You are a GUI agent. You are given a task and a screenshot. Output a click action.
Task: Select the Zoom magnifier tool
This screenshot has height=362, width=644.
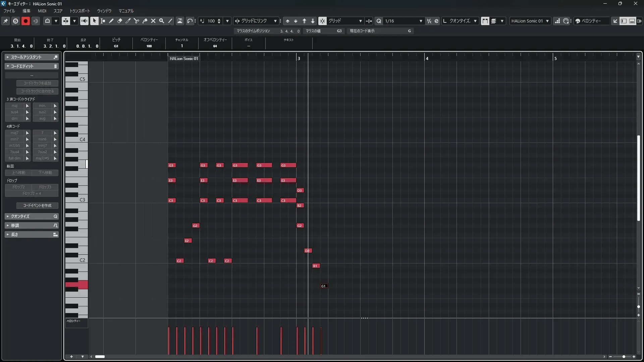pos(162,21)
